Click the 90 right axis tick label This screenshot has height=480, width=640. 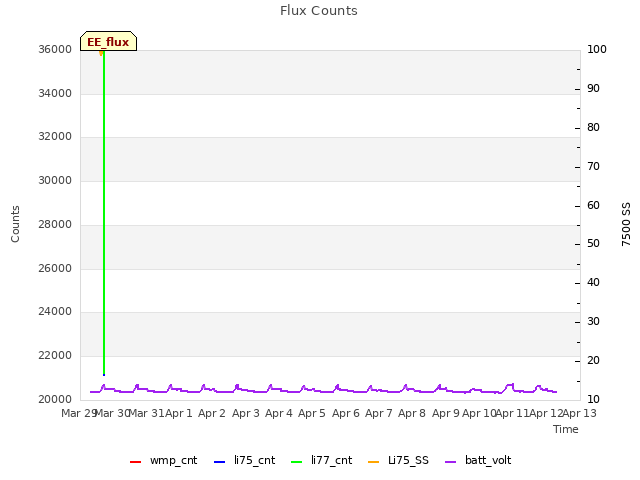tap(593, 89)
